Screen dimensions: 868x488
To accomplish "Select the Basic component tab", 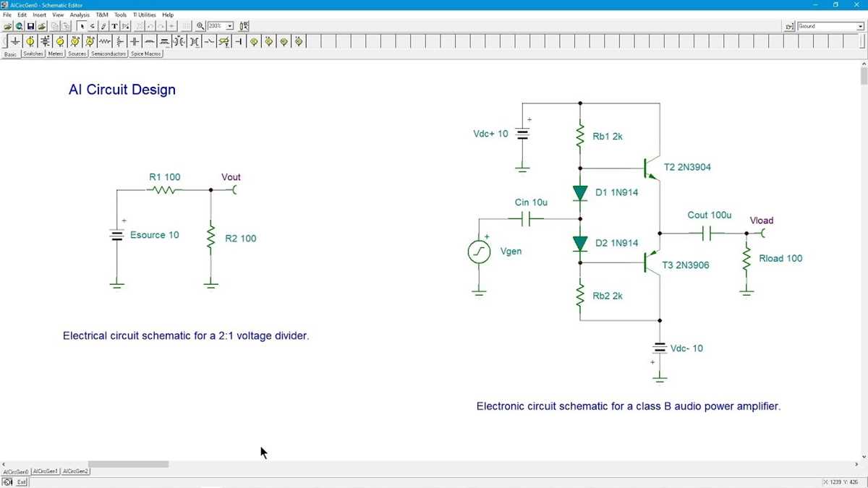I will pos(10,54).
